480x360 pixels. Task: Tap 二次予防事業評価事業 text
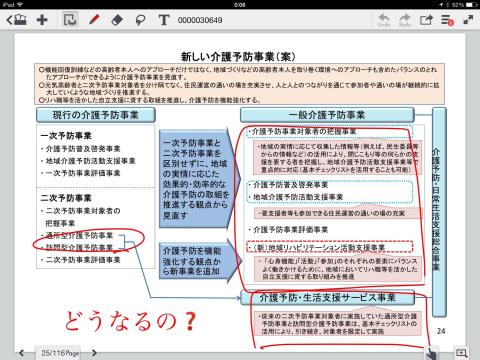83,260
